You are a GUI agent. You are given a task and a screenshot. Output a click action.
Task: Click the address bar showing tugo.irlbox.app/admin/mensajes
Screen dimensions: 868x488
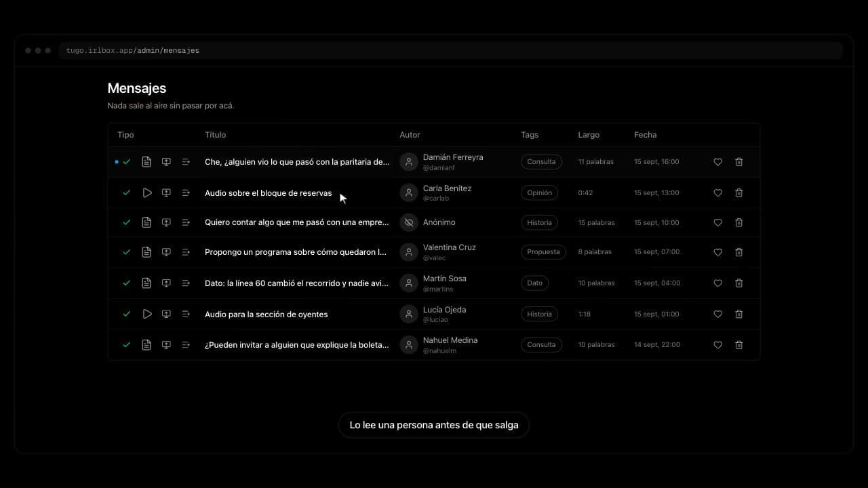[450, 51]
